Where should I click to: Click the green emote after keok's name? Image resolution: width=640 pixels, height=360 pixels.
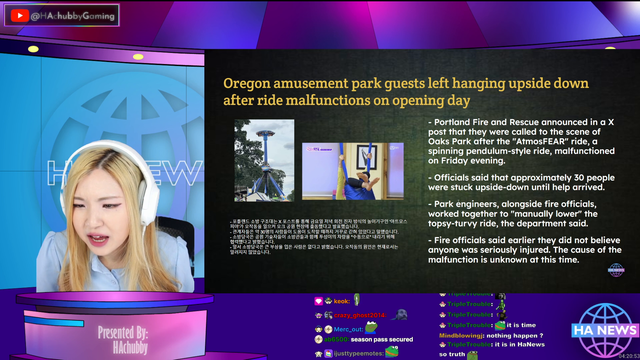tap(357, 300)
